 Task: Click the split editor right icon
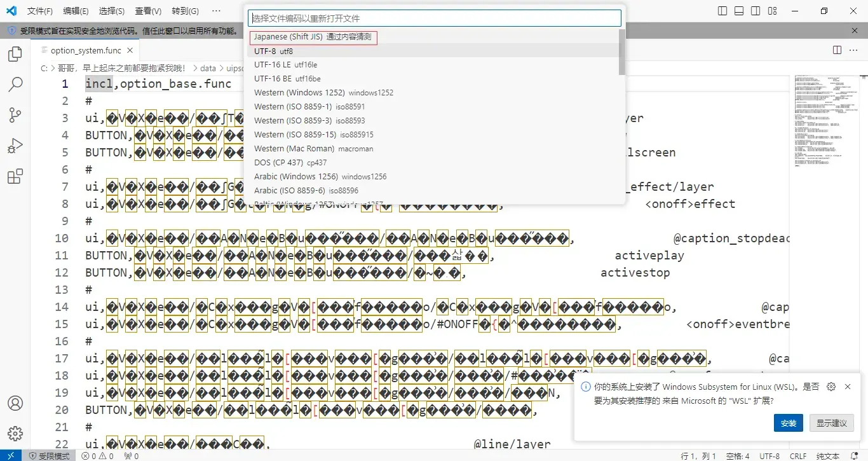pyautogui.click(x=837, y=50)
